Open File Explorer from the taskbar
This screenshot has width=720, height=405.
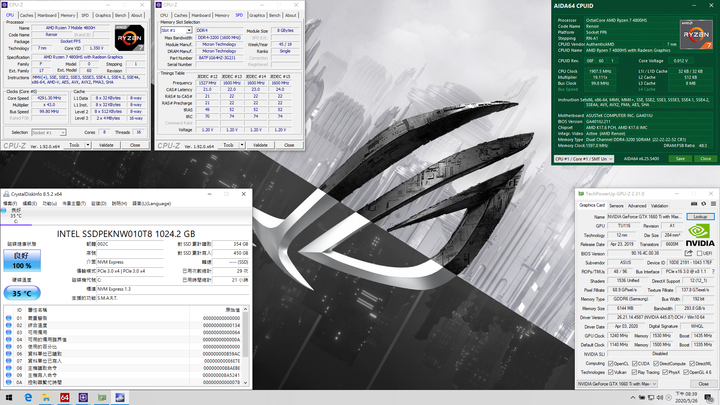point(46,398)
